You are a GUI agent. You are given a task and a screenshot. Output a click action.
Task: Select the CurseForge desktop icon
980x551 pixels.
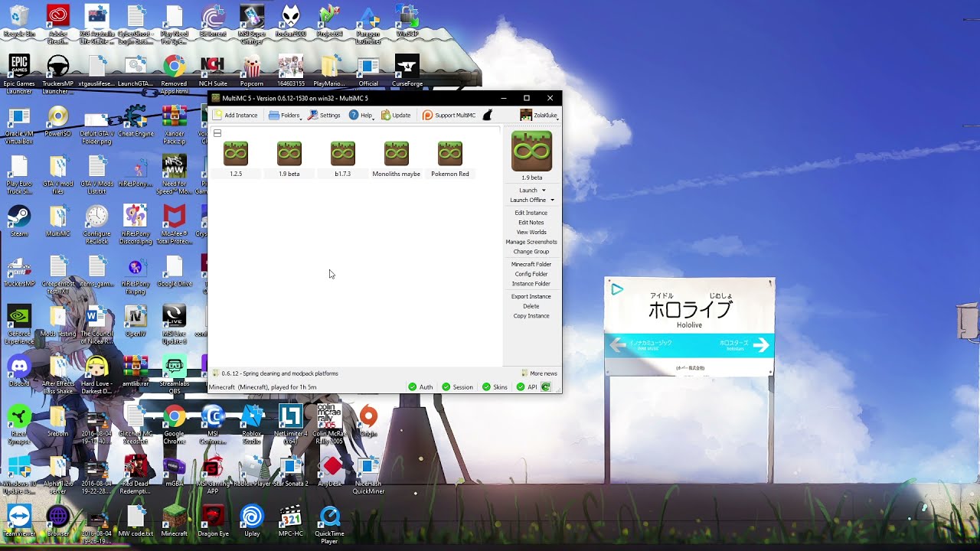pyautogui.click(x=407, y=71)
